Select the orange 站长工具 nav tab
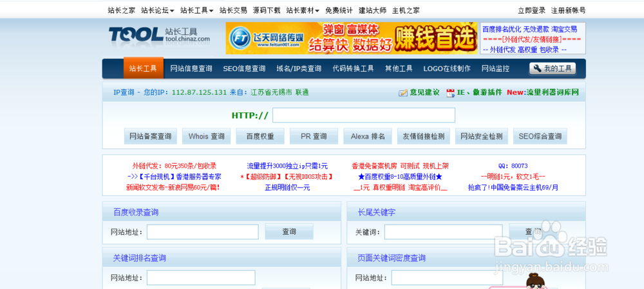 [x=144, y=68]
